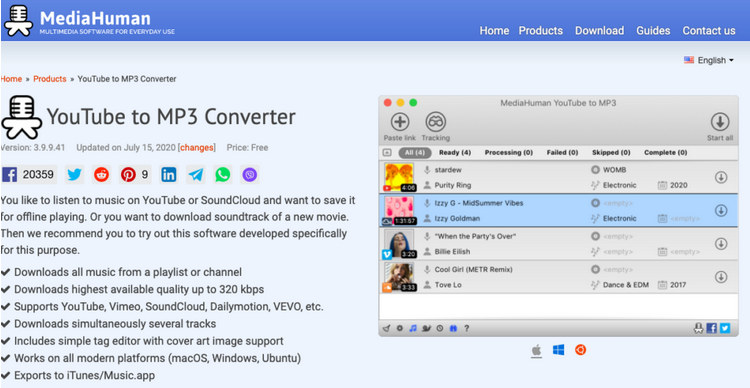
Task: Open Guides in the top navigation
Action: [653, 31]
